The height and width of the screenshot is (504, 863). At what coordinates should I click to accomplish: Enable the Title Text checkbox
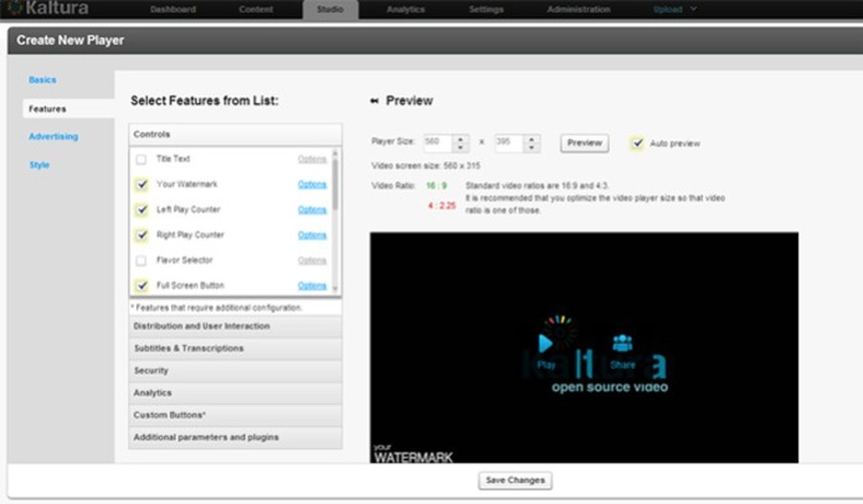click(x=141, y=159)
